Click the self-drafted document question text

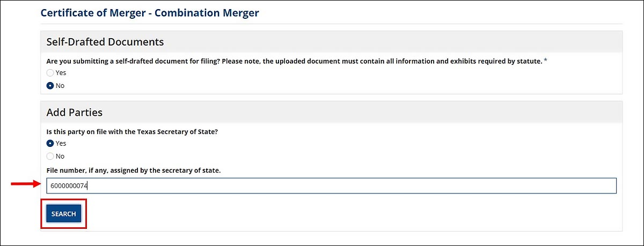point(294,61)
